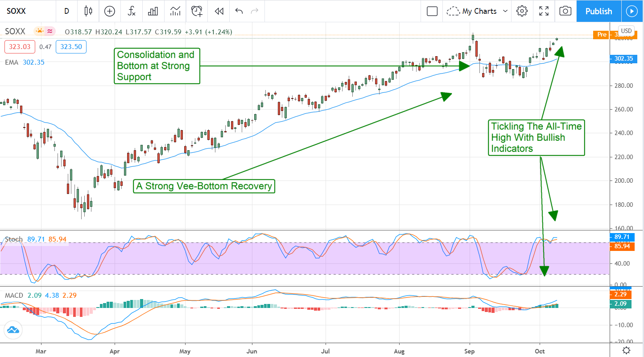Open the Indicator Templates menu
Image resolution: width=644 pixels, height=357 pixels.
click(x=175, y=11)
